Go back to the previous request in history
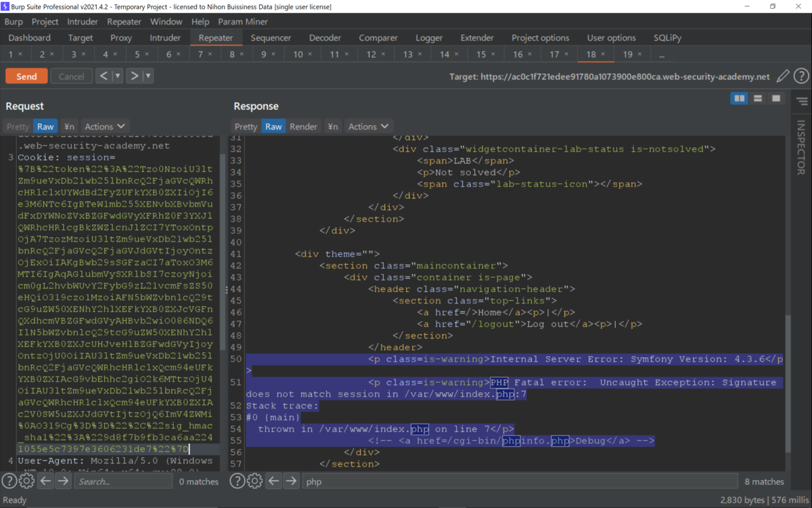Viewport: 812px width, 508px height. 104,76
